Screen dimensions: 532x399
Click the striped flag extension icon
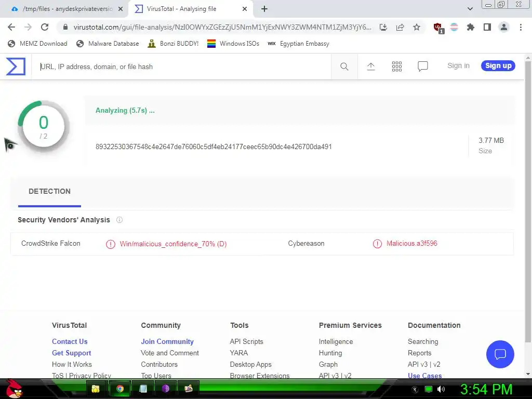click(x=454, y=27)
